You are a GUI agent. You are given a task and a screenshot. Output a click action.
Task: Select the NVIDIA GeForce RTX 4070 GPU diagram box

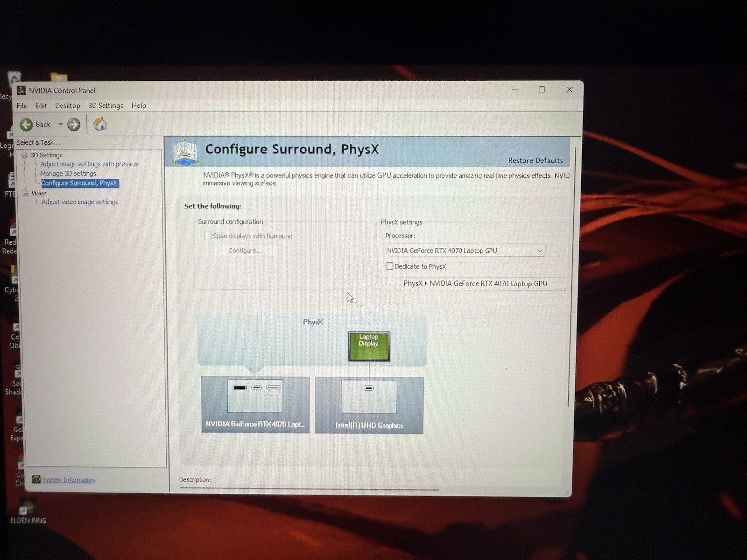(x=255, y=405)
